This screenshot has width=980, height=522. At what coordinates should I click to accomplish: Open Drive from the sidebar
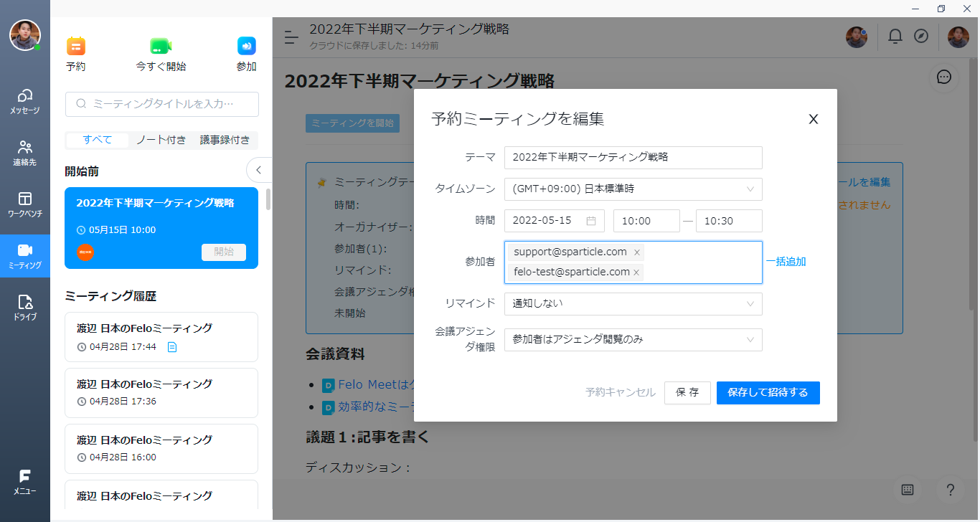point(25,306)
